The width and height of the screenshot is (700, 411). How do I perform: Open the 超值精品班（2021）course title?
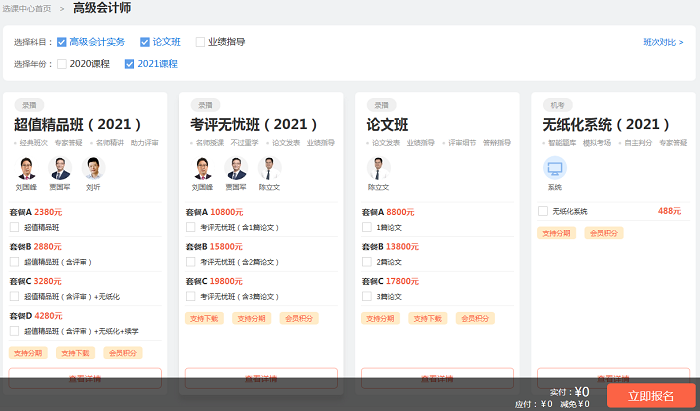tap(78, 124)
